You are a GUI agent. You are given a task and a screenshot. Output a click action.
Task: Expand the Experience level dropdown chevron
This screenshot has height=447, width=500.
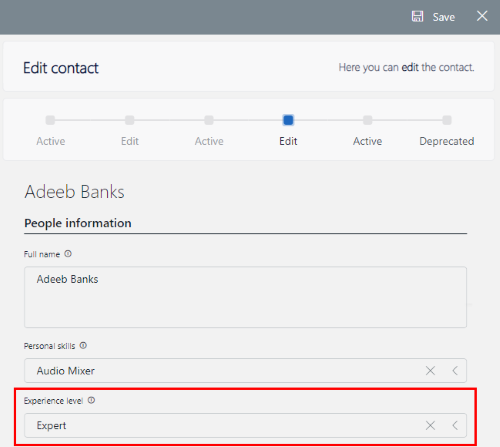tap(455, 425)
